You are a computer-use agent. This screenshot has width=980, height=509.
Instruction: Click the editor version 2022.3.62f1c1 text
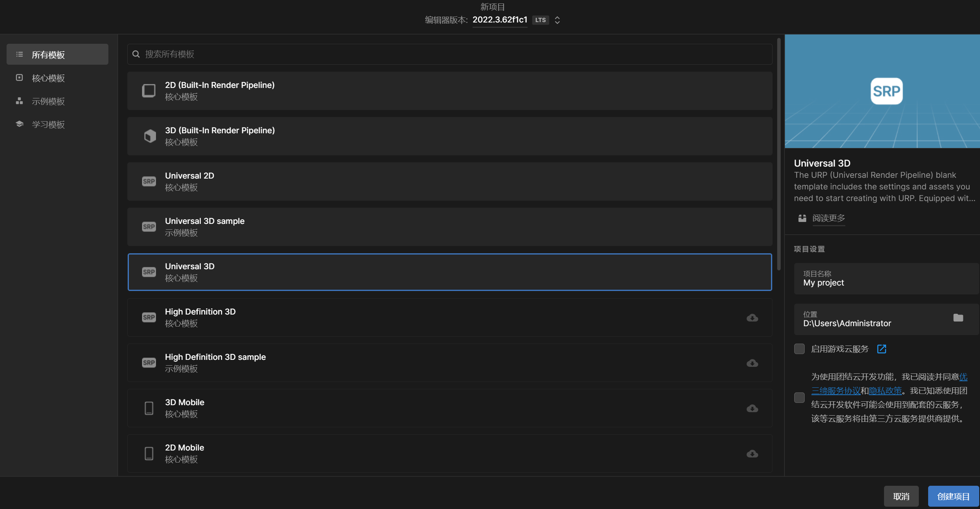pos(500,20)
